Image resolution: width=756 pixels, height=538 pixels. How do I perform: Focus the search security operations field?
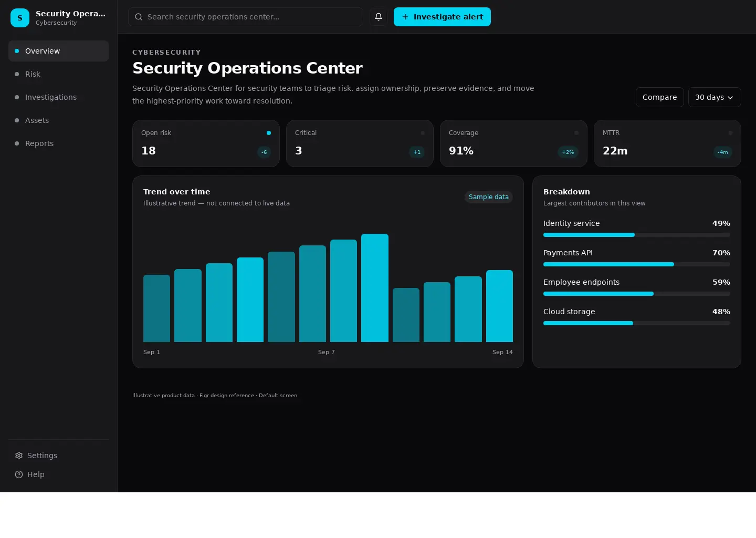point(246,17)
